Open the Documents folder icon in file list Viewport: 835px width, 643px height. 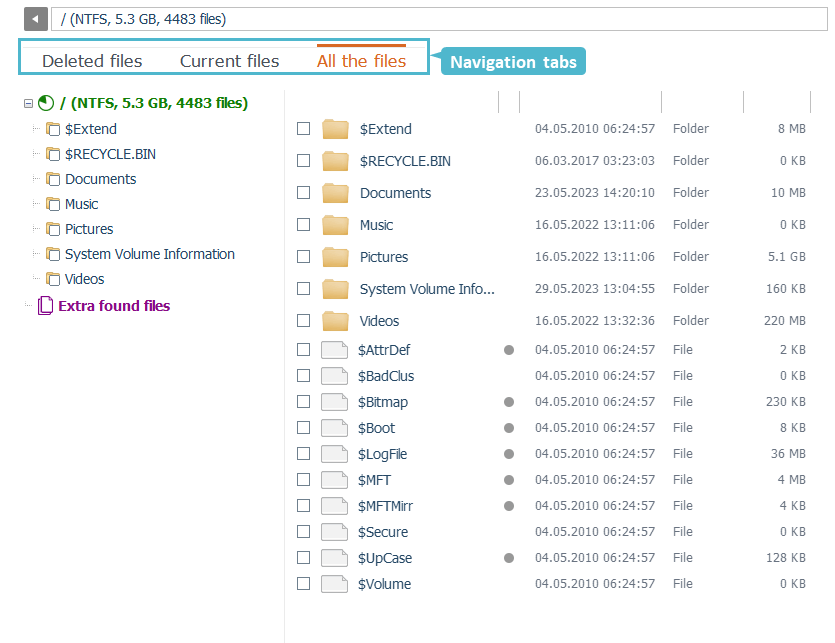pos(335,192)
